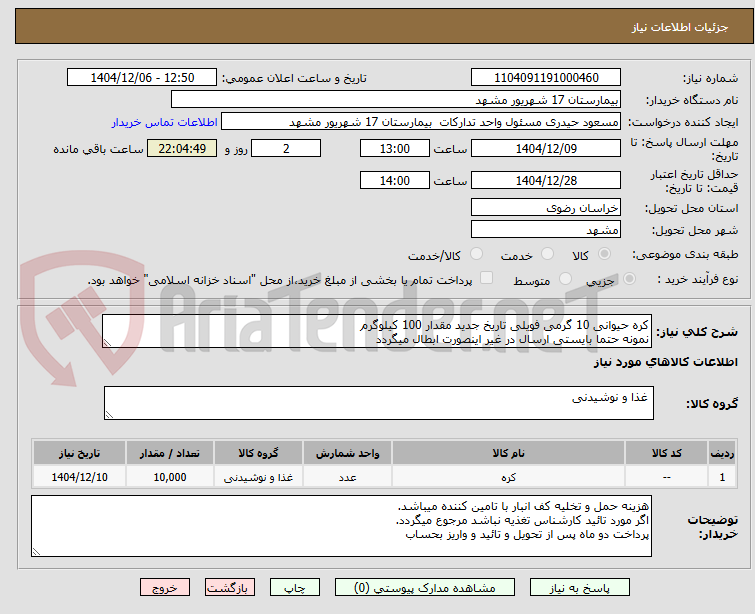Image resolution: width=755 pixels, height=614 pixels.
Task: Click the buyer name field بیمارستان 17 شهریور مشهد
Action: point(396,100)
